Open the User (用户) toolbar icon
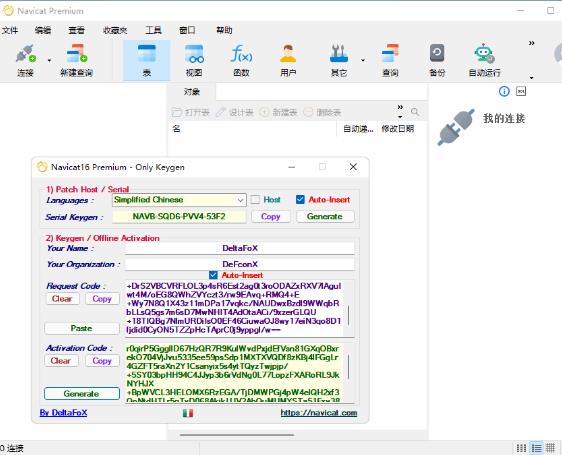The width and height of the screenshot is (562, 455). 288,54
